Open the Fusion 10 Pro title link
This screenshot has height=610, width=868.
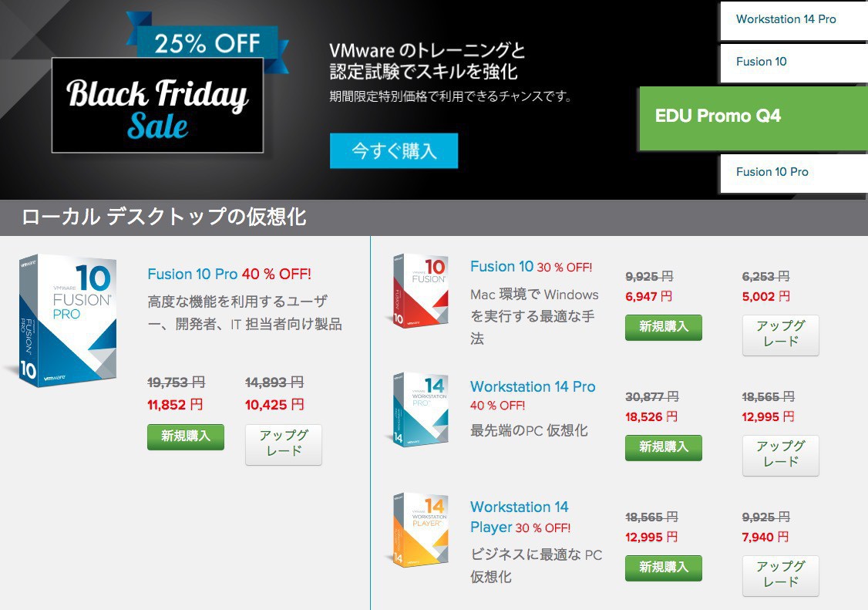[192, 275]
